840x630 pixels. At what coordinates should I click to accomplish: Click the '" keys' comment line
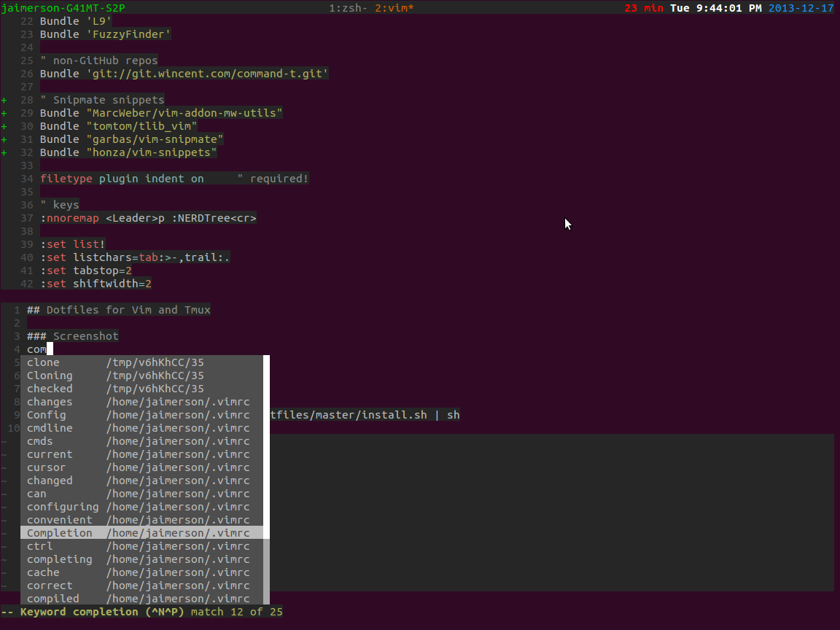[x=60, y=205]
